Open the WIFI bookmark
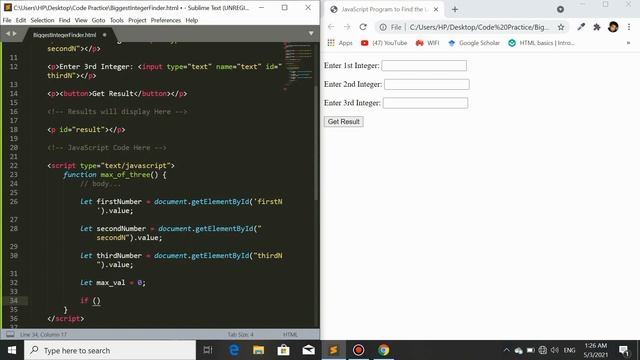 (x=427, y=43)
